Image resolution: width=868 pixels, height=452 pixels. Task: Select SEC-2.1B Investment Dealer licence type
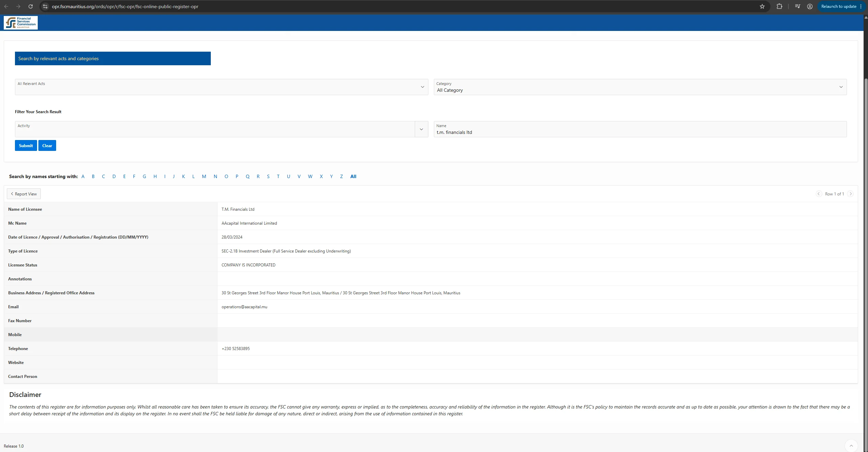[286, 251]
